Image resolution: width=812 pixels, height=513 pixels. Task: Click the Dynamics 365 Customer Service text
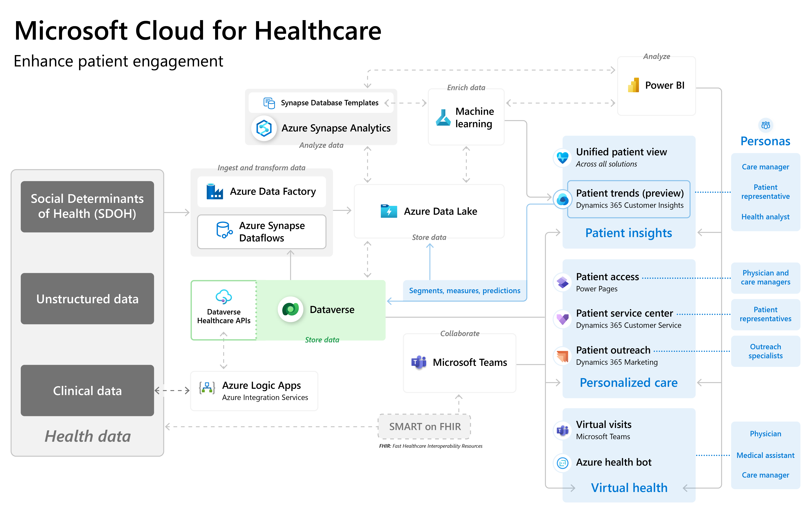[629, 325]
